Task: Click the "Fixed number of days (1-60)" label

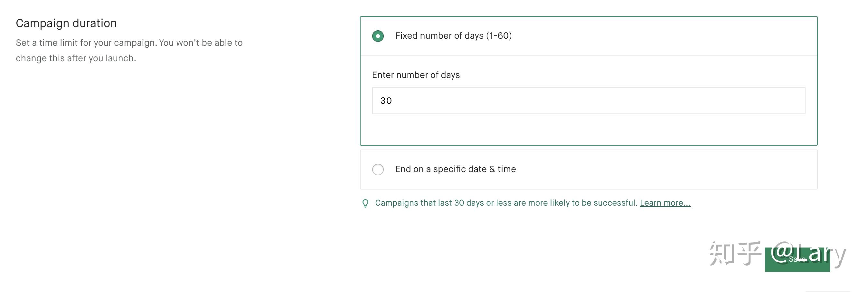Action: [x=453, y=36]
